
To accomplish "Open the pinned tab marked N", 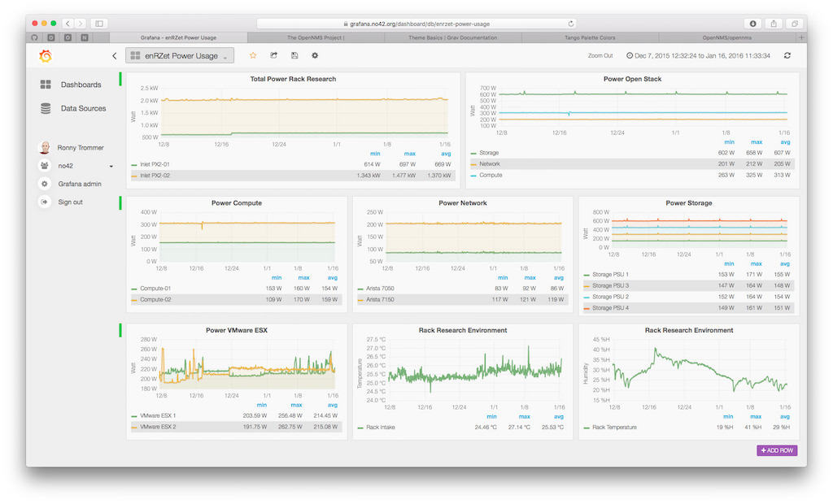I will coord(85,37).
